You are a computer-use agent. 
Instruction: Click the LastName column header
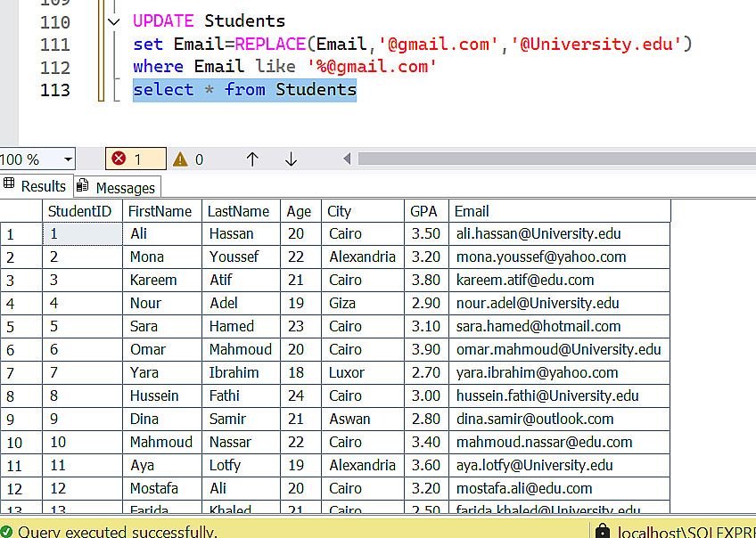[x=241, y=211]
